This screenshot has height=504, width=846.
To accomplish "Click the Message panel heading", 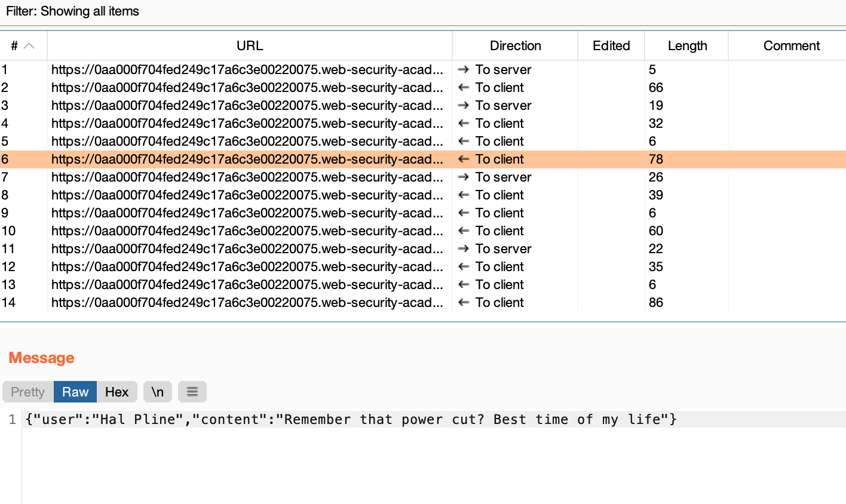I will (41, 358).
